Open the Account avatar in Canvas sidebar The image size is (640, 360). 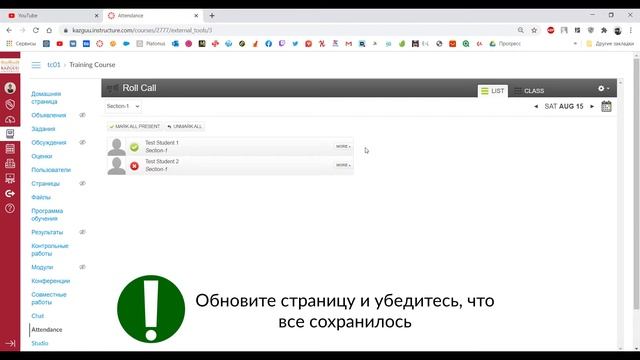pos(10,88)
